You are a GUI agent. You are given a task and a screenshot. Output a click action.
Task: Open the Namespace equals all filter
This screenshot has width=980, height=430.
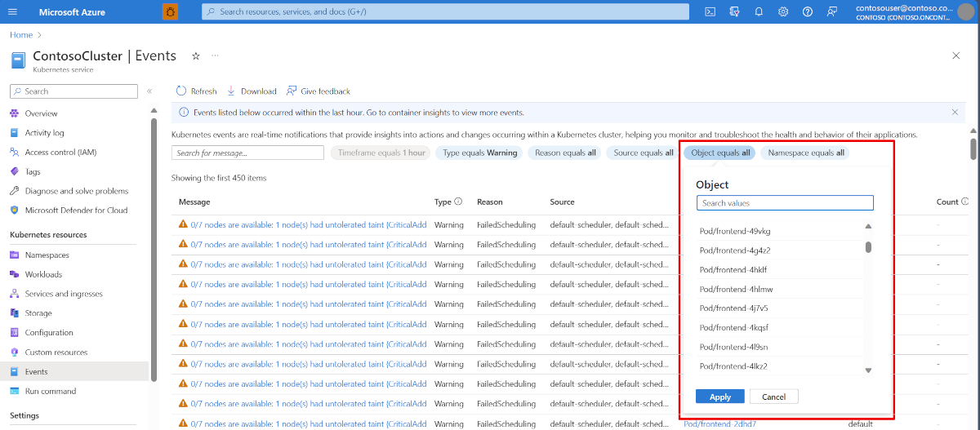point(805,153)
